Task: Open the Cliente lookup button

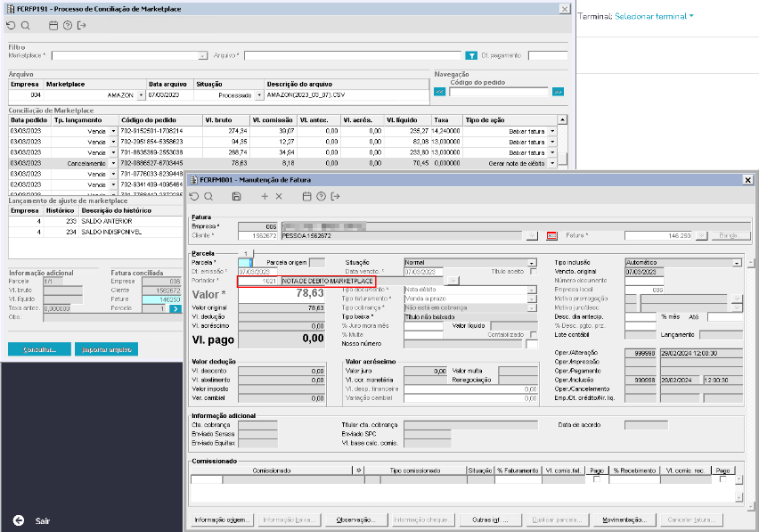Action: [x=532, y=236]
